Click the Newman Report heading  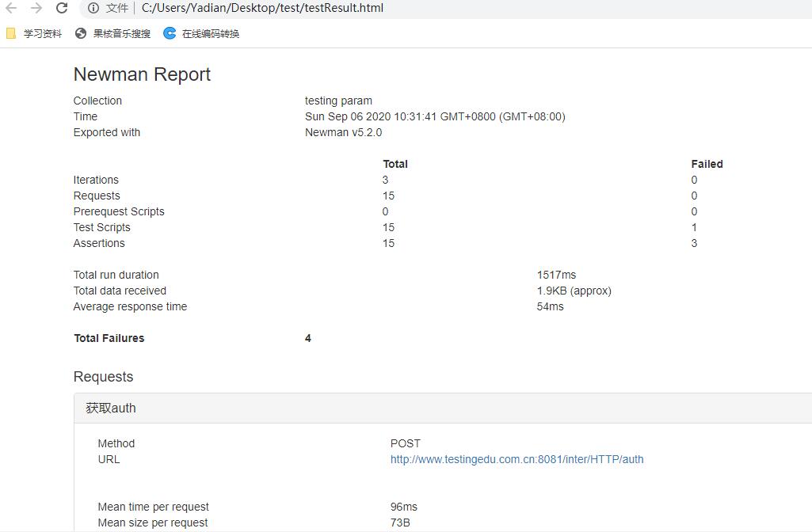click(142, 74)
